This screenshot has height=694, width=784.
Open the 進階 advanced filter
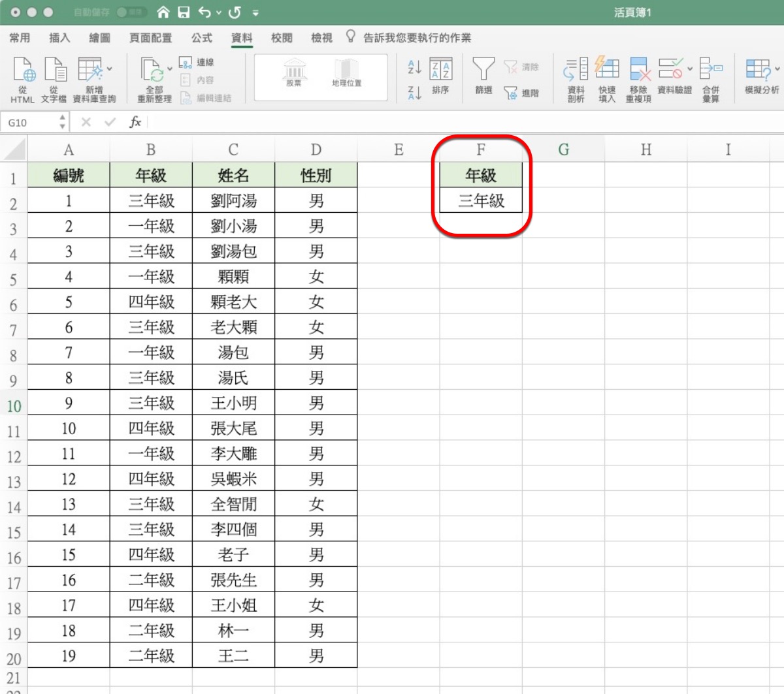pos(522,93)
